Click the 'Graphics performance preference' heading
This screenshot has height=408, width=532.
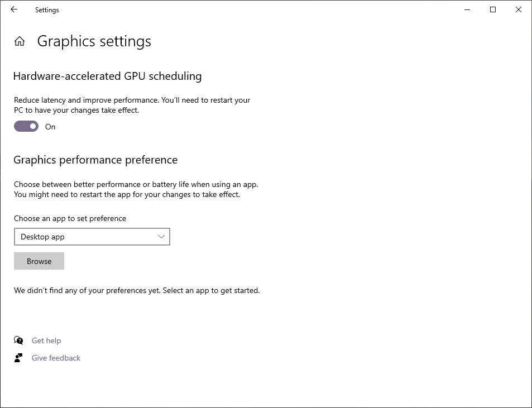click(95, 160)
